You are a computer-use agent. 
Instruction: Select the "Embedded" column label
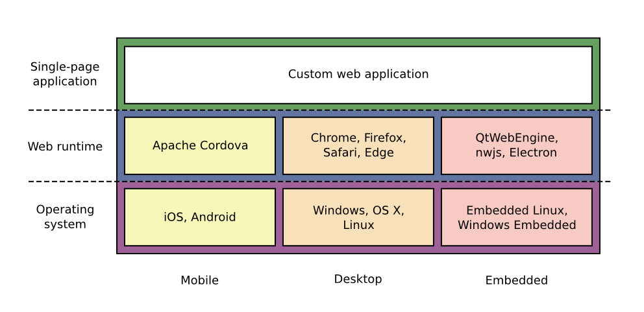pos(516,280)
